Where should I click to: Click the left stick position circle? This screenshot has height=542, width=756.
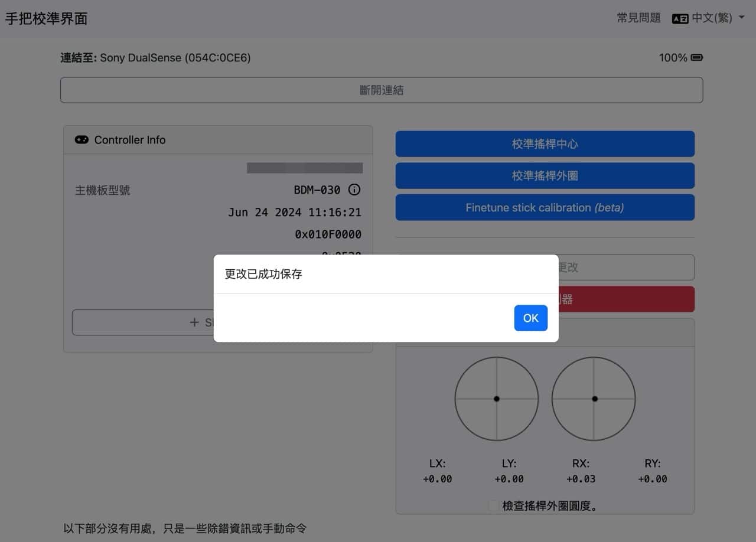coord(496,399)
